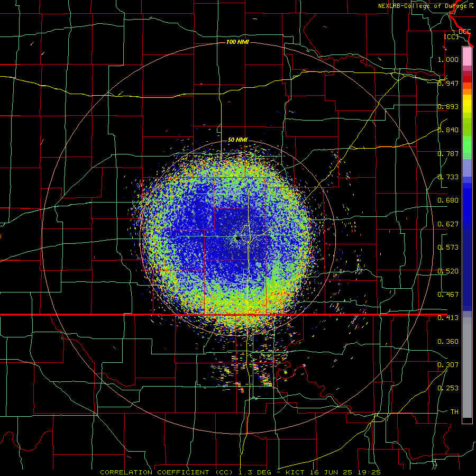476x476 pixels.
Task: Select the 0.680 scale value label
Action: (448, 200)
